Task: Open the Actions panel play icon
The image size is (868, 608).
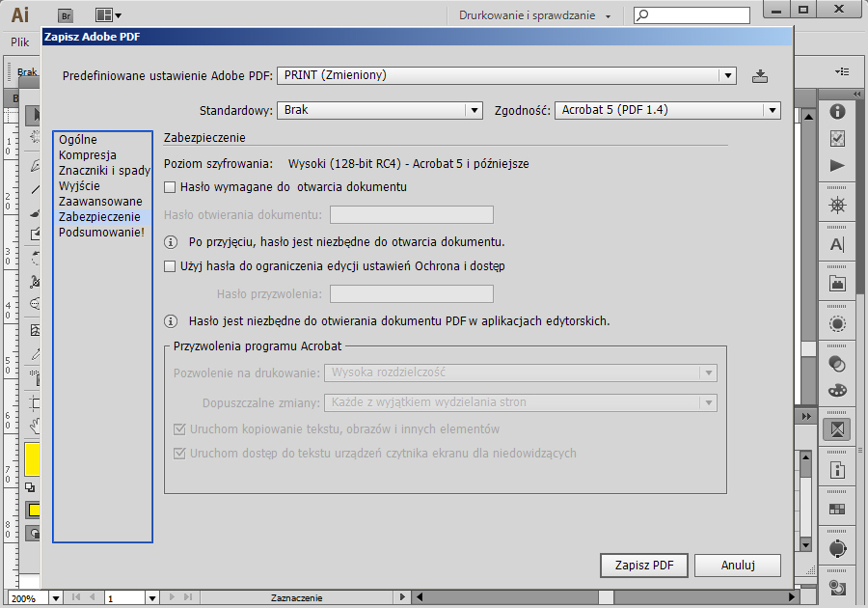Action: (x=837, y=166)
